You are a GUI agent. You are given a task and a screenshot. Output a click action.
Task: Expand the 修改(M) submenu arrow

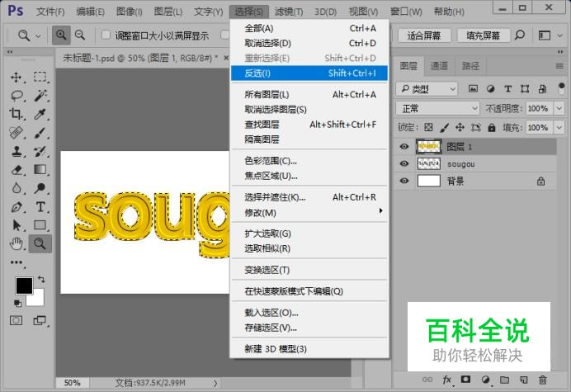tap(380, 210)
